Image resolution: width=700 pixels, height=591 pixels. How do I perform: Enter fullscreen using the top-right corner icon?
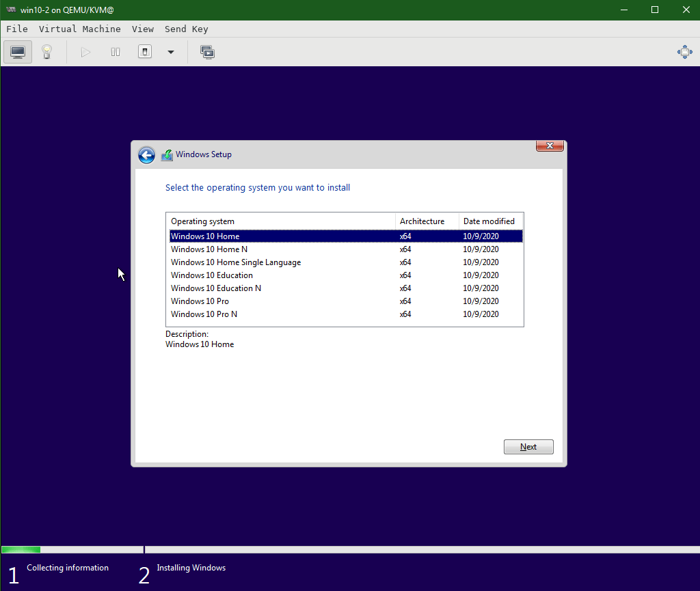(x=684, y=51)
